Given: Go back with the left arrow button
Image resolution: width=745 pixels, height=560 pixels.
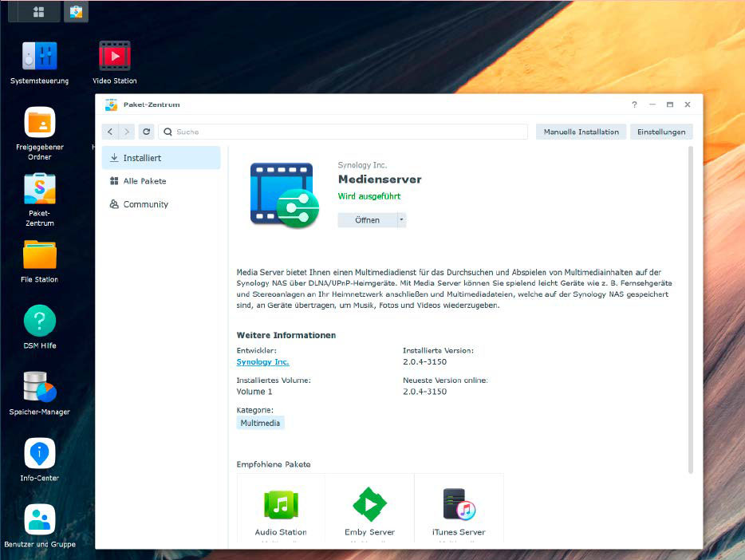Looking at the screenshot, I should pyautogui.click(x=110, y=132).
